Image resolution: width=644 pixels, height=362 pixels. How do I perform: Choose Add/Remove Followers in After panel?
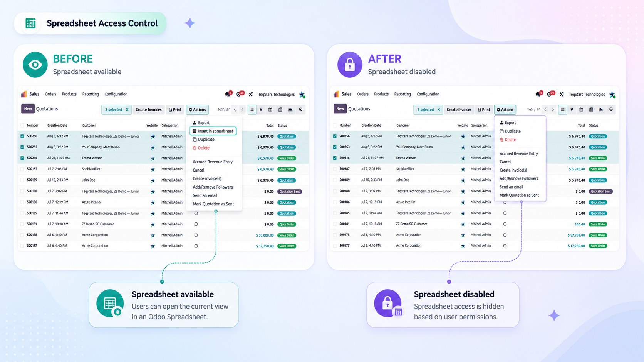point(519,178)
